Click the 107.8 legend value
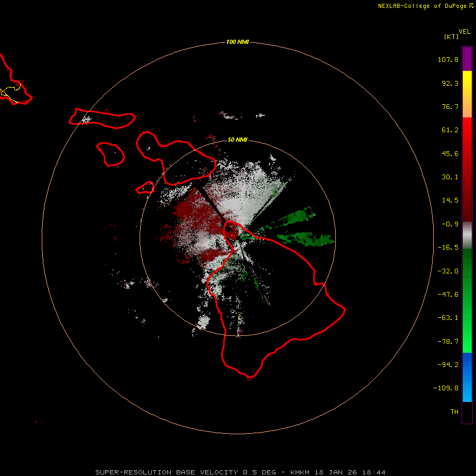The height and width of the screenshot is (476, 476). tap(448, 59)
